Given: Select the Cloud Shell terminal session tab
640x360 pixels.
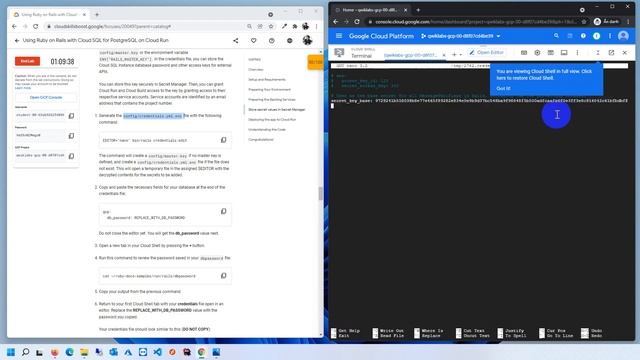Looking at the screenshot, I should tap(410, 55).
